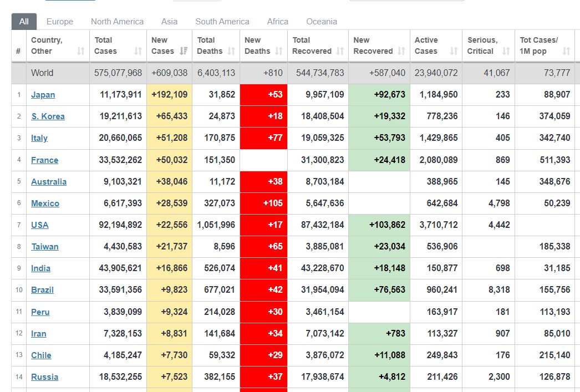Image resolution: width=580 pixels, height=392 pixels.
Task: Select France total cases 33,532,262
Action: [120, 160]
